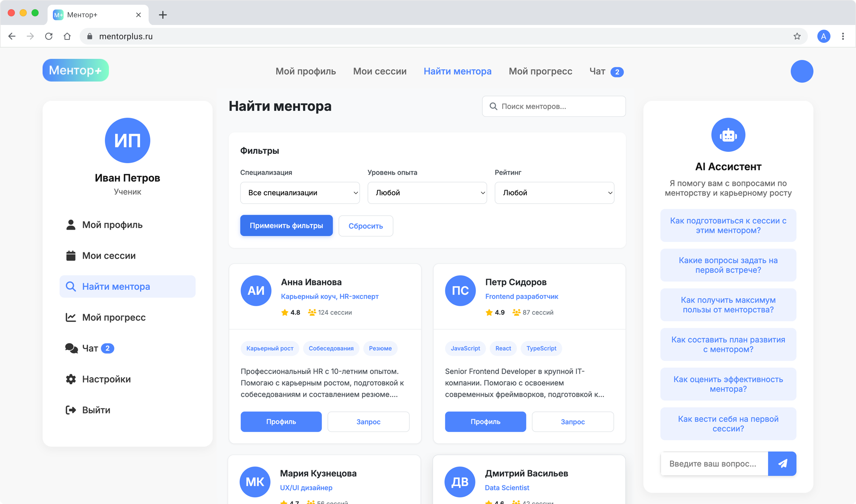Click the calendar icon for Мои сессии
The height and width of the screenshot is (504, 856).
(x=71, y=255)
